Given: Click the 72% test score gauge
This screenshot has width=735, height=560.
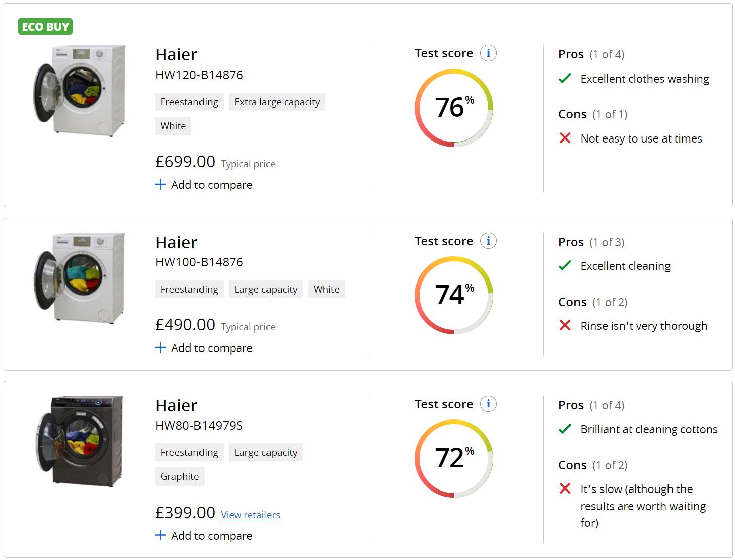Looking at the screenshot, I should pos(454,458).
